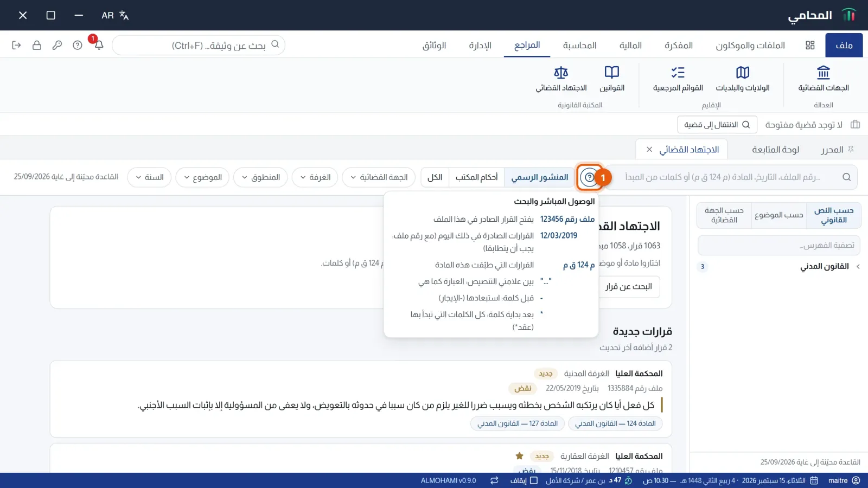Click the briefcase case icon
The width and height of the screenshot is (868, 488).
(856, 124)
